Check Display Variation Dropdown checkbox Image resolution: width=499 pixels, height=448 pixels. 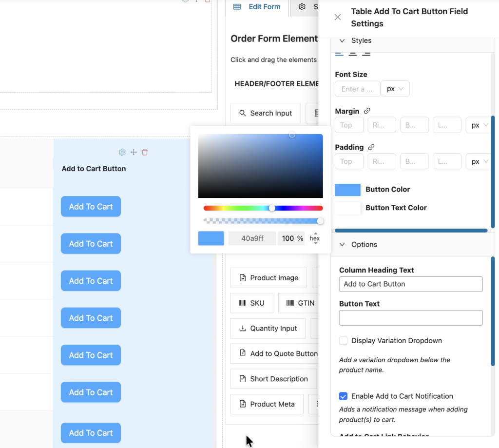coord(343,341)
